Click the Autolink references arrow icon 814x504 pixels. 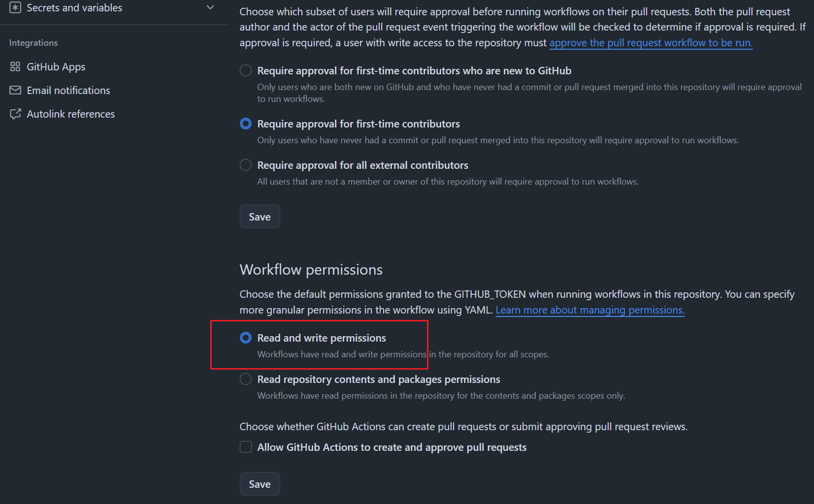tap(15, 114)
